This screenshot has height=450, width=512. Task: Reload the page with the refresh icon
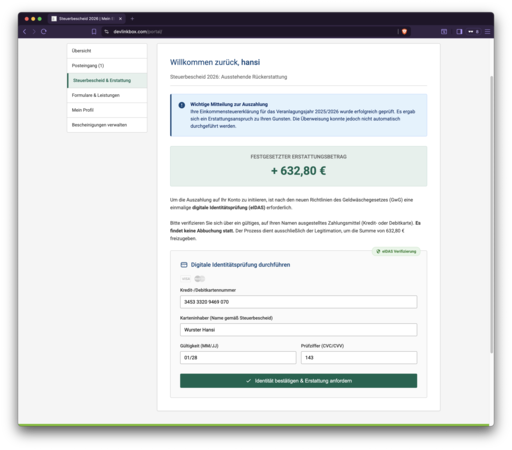tap(44, 32)
